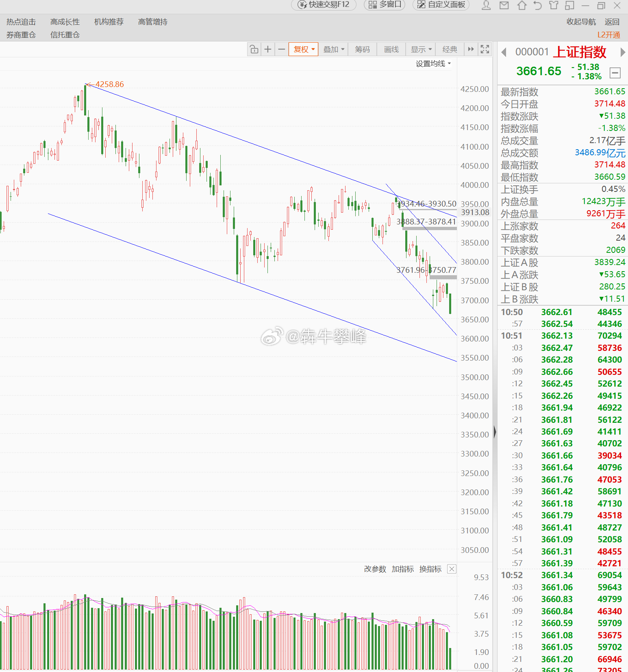Click 多窗口 button
The height and width of the screenshot is (672, 628).
(x=385, y=4)
